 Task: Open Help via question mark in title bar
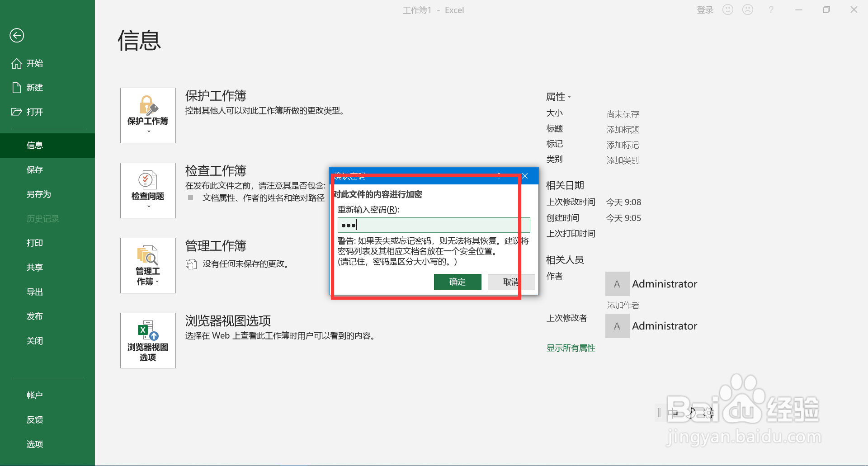[771, 9]
